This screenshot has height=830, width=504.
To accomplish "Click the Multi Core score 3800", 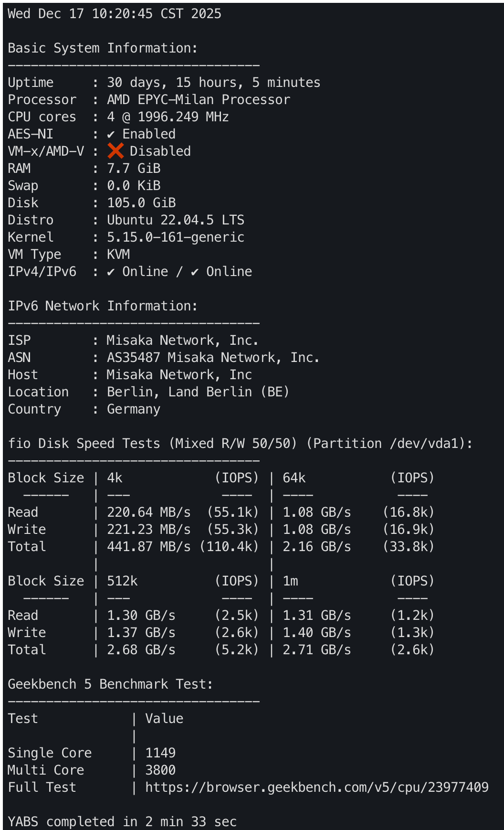I will click(x=160, y=770).
